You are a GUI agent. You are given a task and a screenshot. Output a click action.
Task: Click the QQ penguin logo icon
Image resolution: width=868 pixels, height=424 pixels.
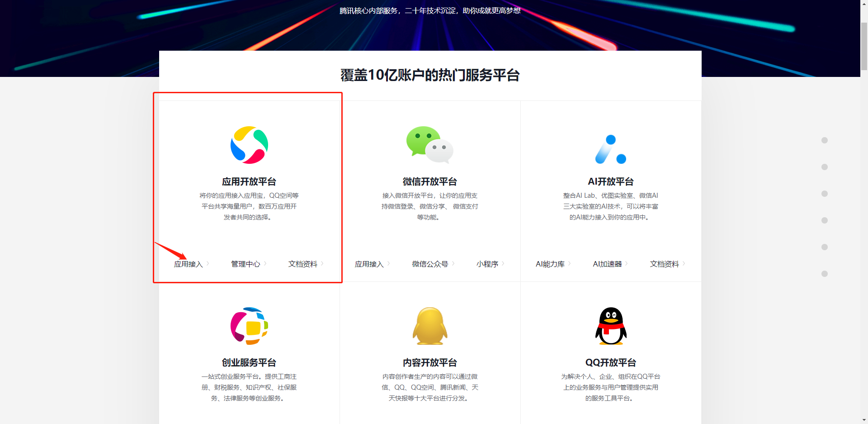pyautogui.click(x=611, y=326)
